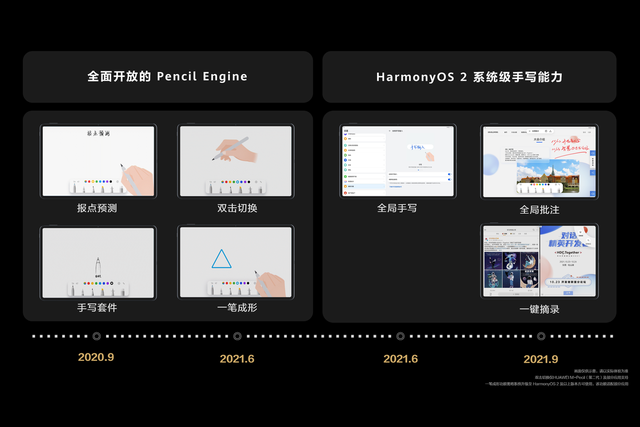
Task: Select the 报点预测 caption
Action: coord(97,208)
